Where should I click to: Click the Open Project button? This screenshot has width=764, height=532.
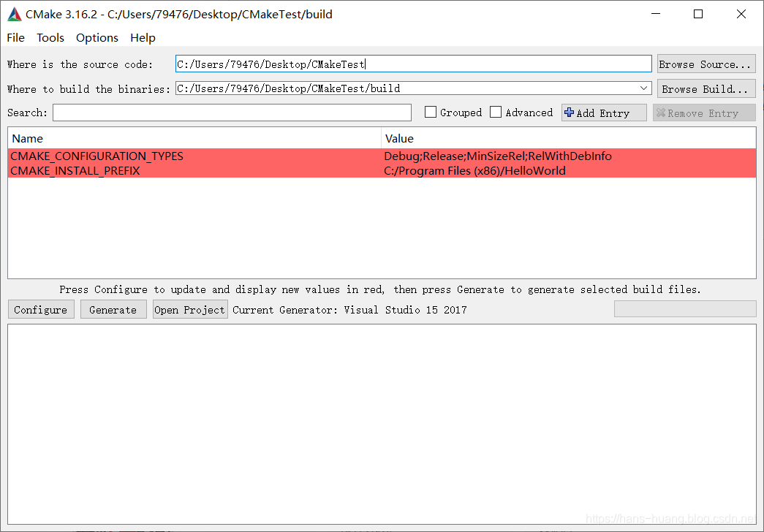tap(189, 309)
